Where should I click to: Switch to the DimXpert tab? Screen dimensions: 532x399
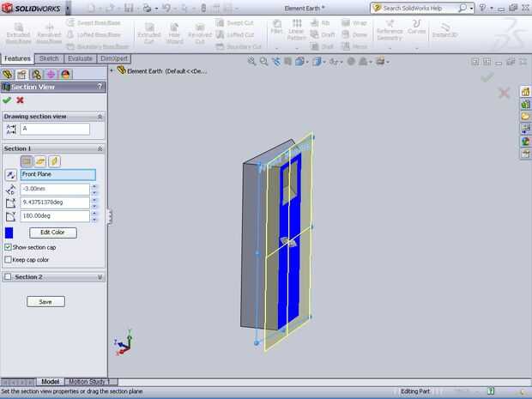click(x=114, y=58)
